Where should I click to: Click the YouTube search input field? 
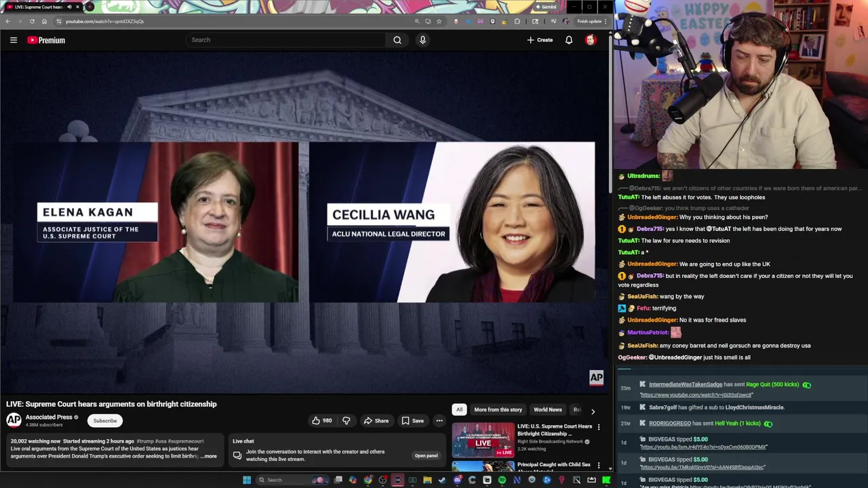pyautogui.click(x=285, y=40)
